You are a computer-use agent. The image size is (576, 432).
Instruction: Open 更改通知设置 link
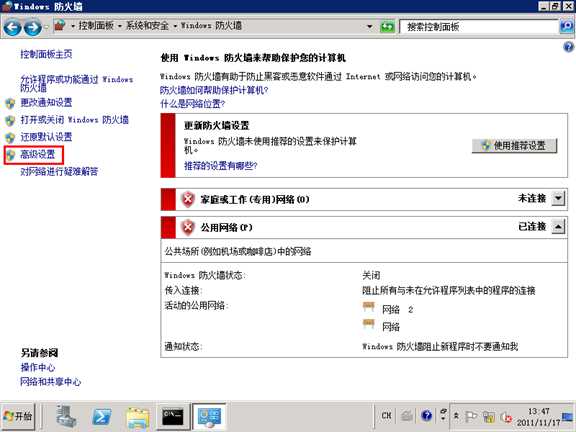(46, 103)
